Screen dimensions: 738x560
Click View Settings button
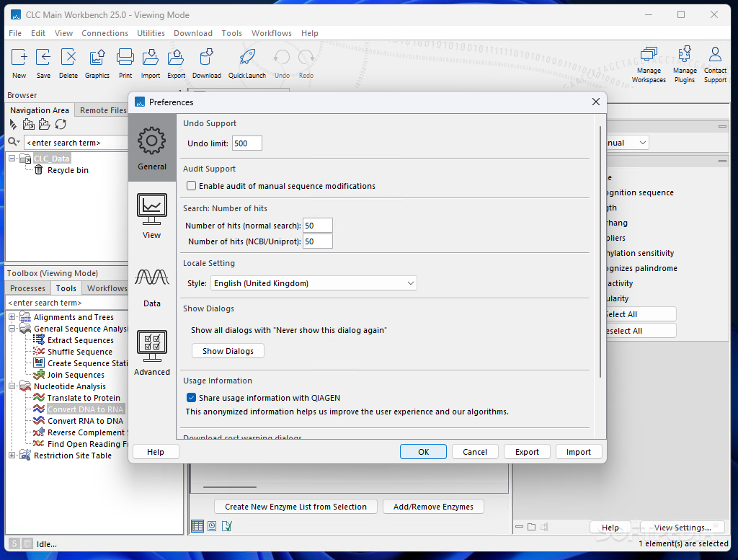click(682, 528)
